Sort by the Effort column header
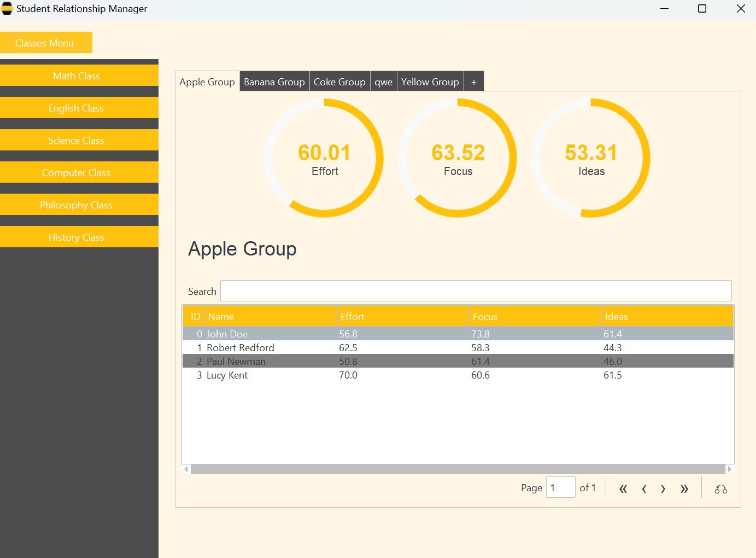This screenshot has height=558, width=756. click(x=403, y=316)
